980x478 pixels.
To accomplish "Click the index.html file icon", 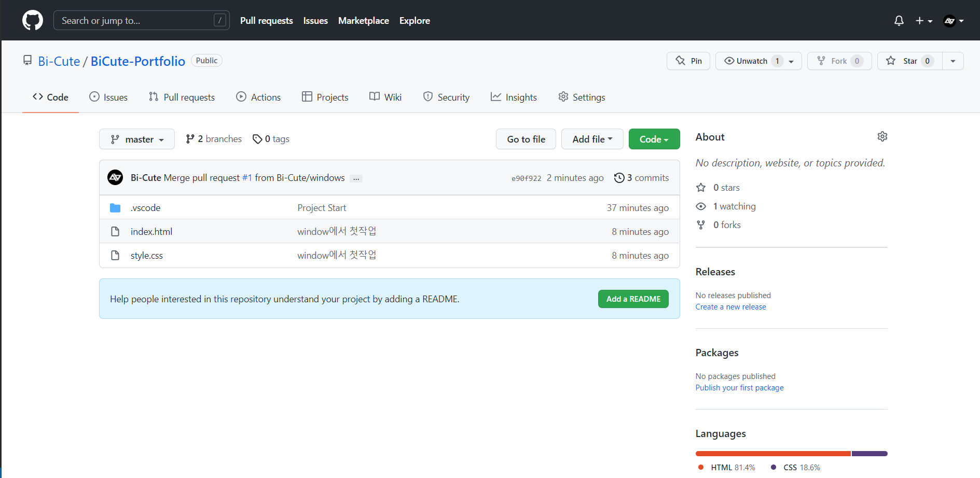I will coord(115,232).
